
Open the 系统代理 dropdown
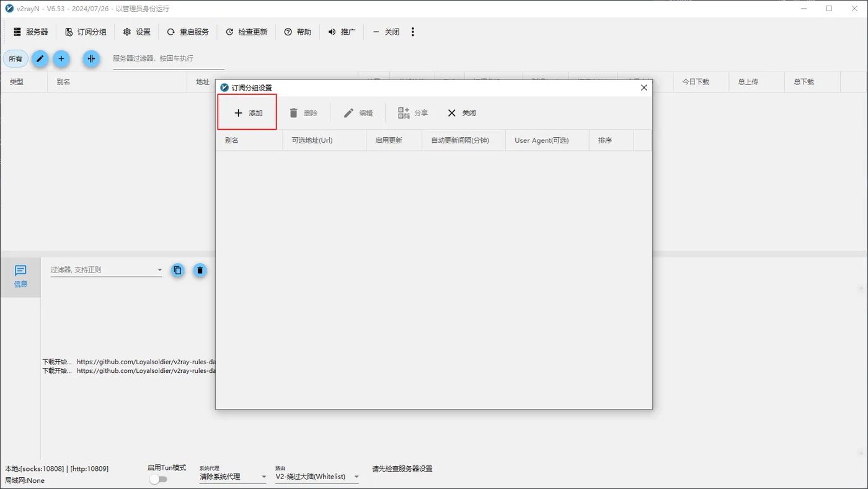pyautogui.click(x=233, y=477)
